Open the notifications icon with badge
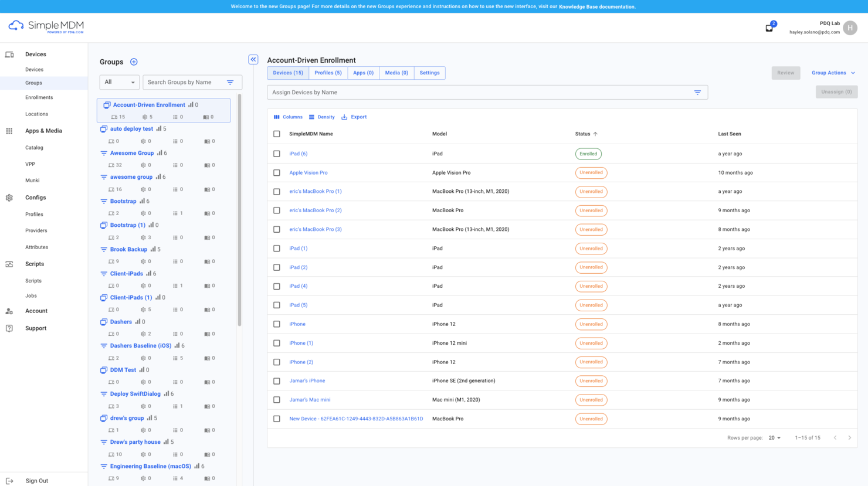This screenshot has height=486, width=868. point(769,28)
